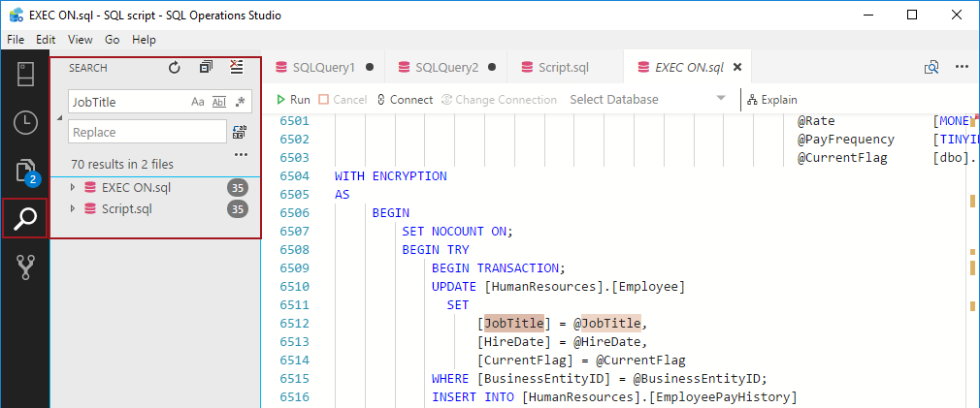This screenshot has height=408, width=980.
Task: Toggle Match Whole Word option
Action: pyautogui.click(x=218, y=102)
